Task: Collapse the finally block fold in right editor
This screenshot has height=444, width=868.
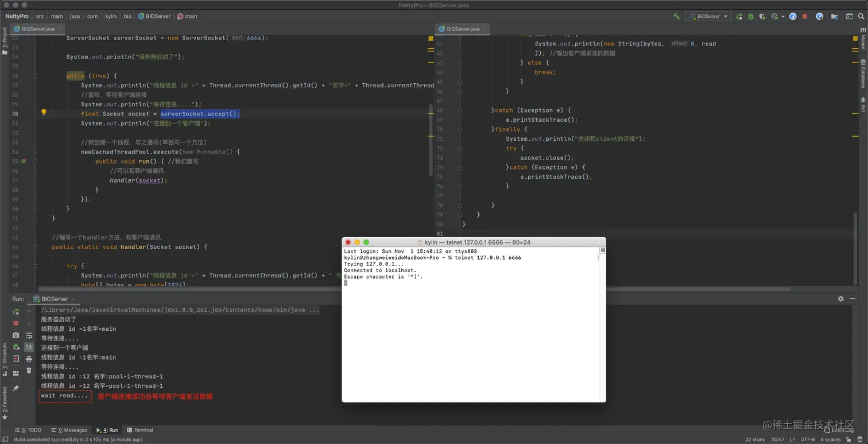Action: coord(460,129)
